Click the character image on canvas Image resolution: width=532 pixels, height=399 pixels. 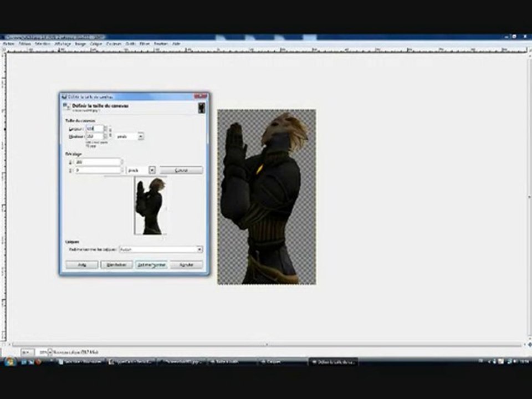coord(267,197)
